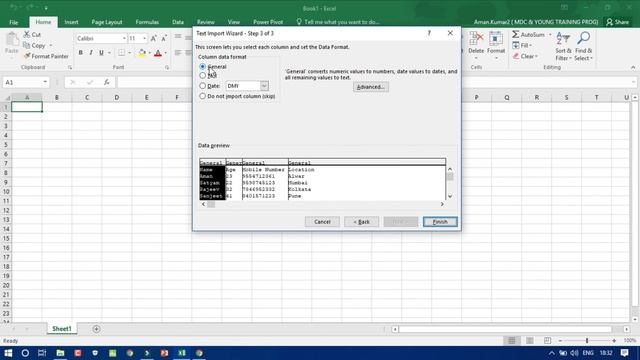Switch to the Page Layout tab
The height and width of the screenshot is (360, 640).
107,22
